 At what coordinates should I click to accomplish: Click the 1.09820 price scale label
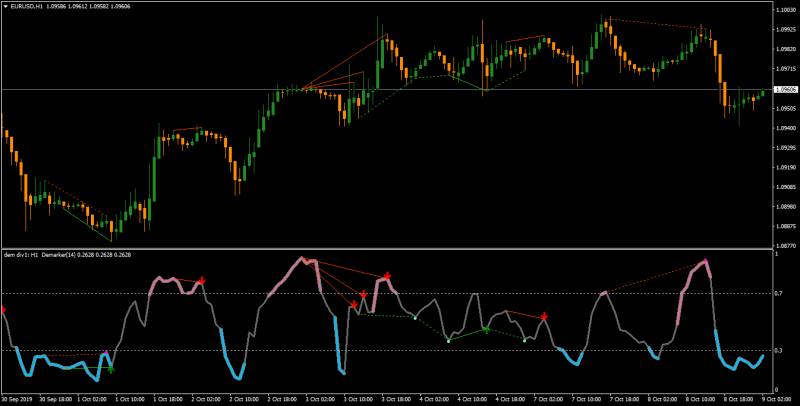click(784, 49)
